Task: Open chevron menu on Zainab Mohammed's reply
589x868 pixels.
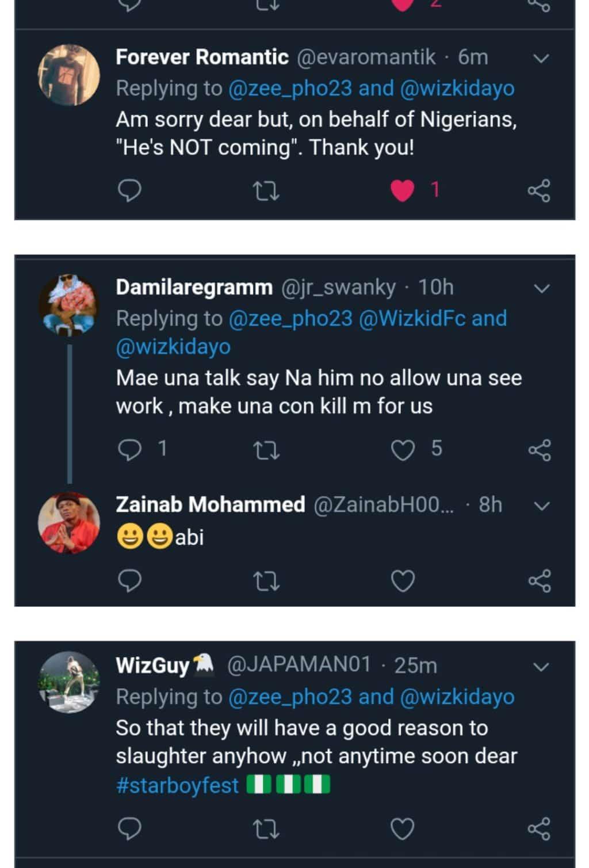Action: coord(541,506)
